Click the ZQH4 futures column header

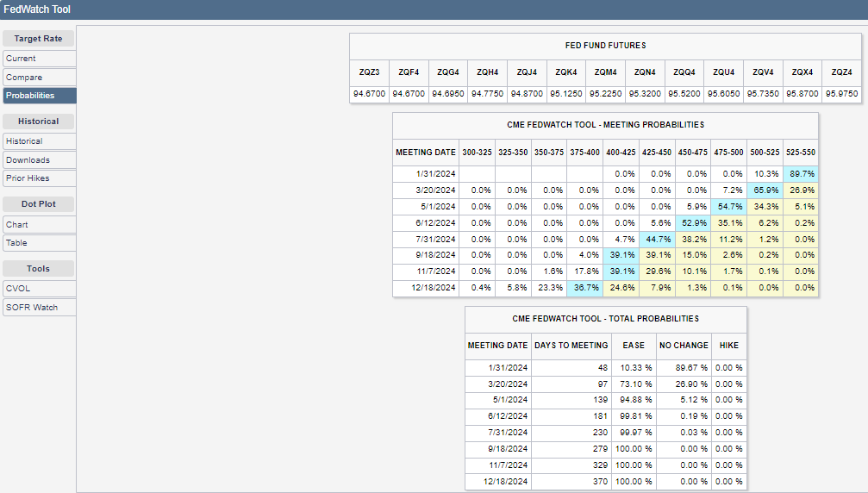click(488, 72)
